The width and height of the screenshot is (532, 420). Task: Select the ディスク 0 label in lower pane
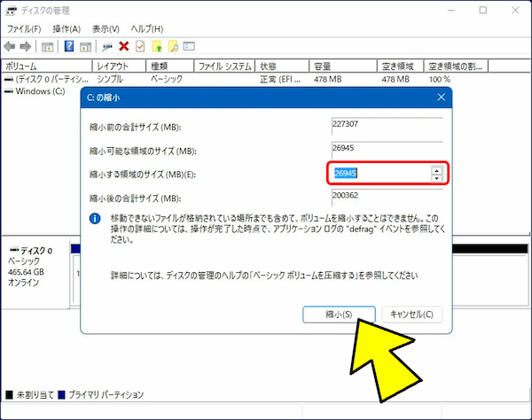(x=36, y=251)
